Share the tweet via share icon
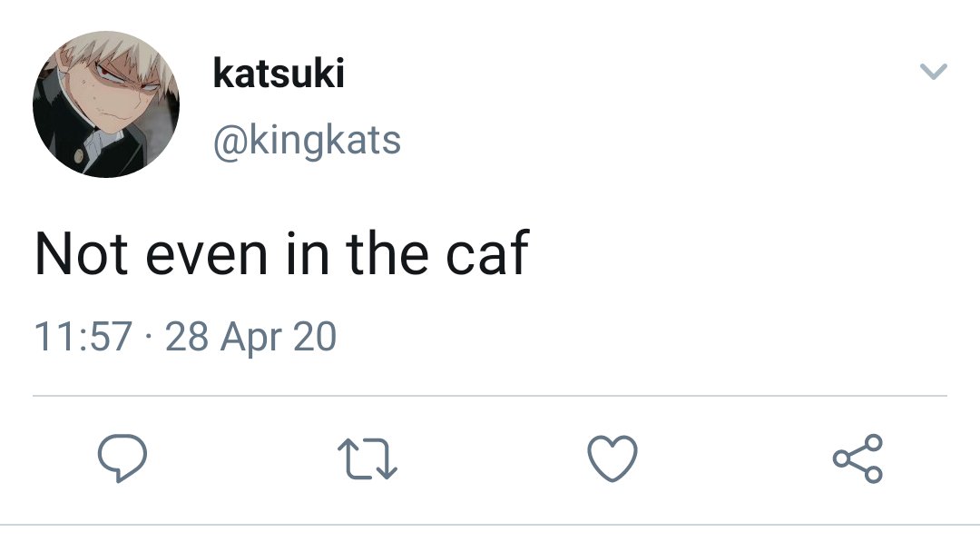The image size is (980, 542). tap(858, 458)
